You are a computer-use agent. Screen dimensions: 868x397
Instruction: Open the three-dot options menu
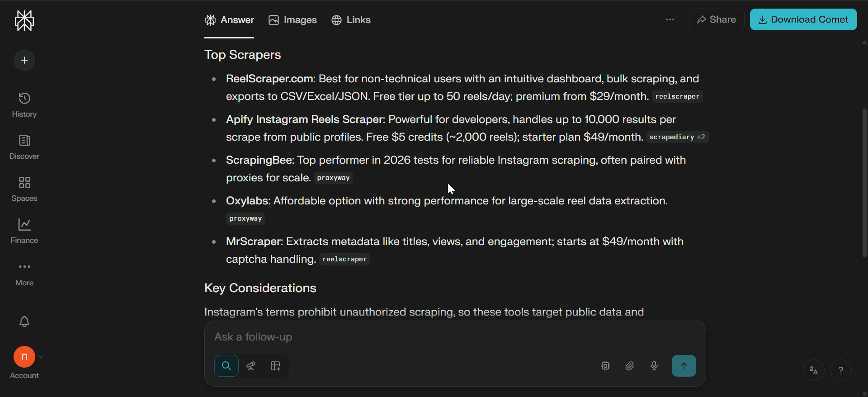pyautogui.click(x=670, y=19)
